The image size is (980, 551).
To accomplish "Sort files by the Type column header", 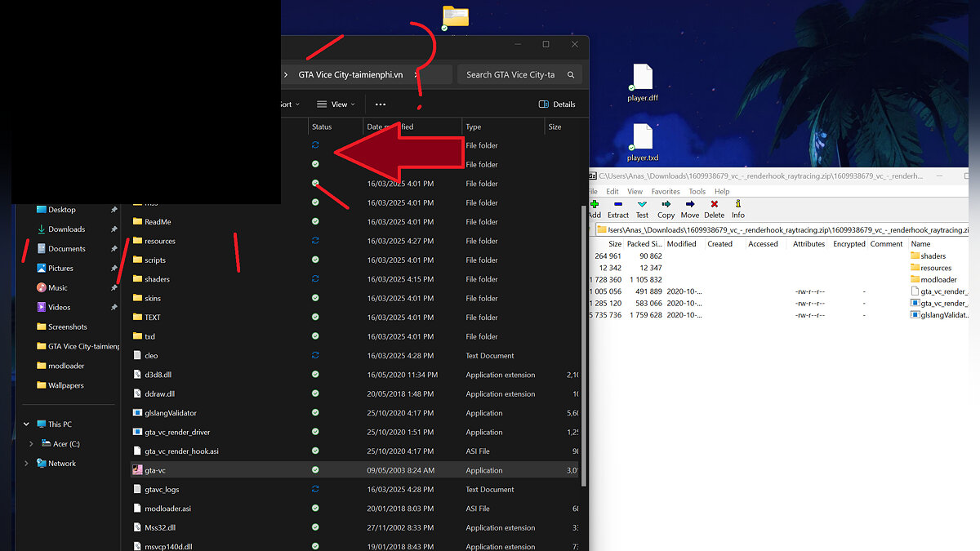I will click(474, 127).
